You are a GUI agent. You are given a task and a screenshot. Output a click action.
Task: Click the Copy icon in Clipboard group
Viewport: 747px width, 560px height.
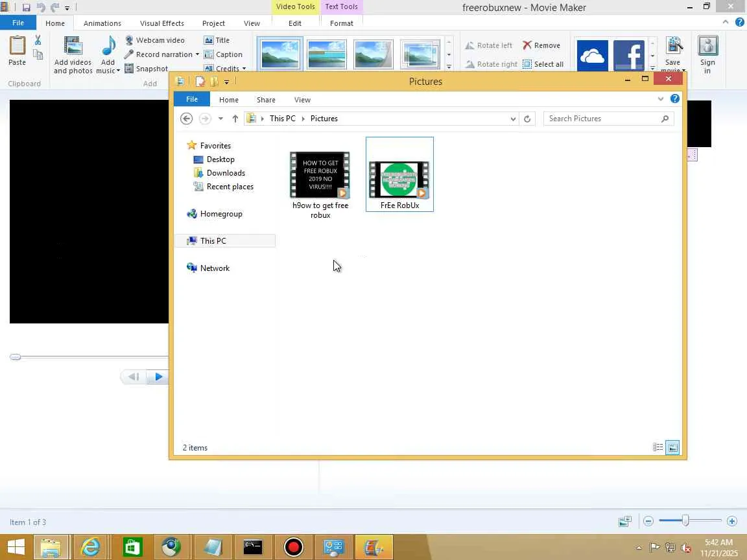pyautogui.click(x=38, y=54)
